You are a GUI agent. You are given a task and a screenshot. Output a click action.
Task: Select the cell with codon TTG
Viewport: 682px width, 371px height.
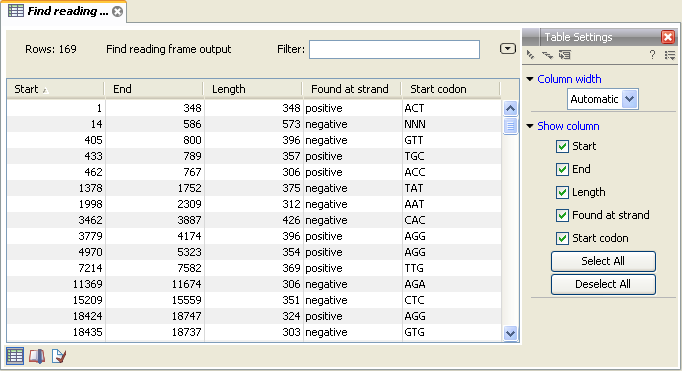[x=451, y=268]
